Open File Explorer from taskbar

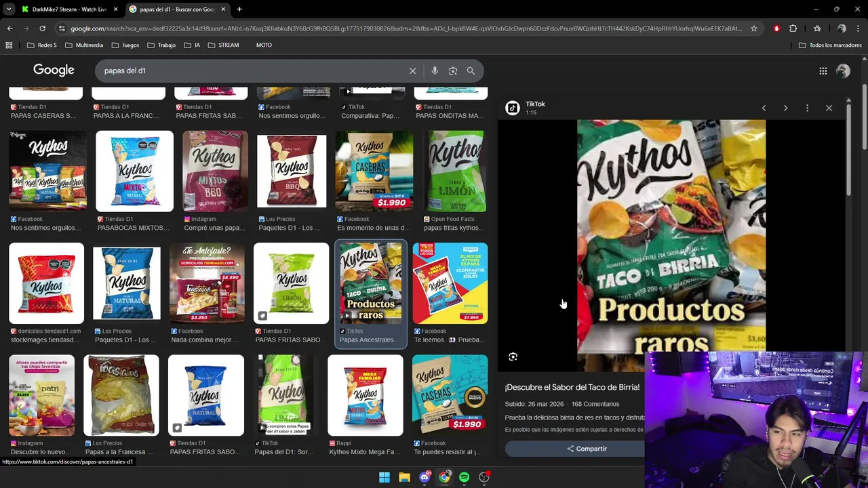click(x=404, y=477)
